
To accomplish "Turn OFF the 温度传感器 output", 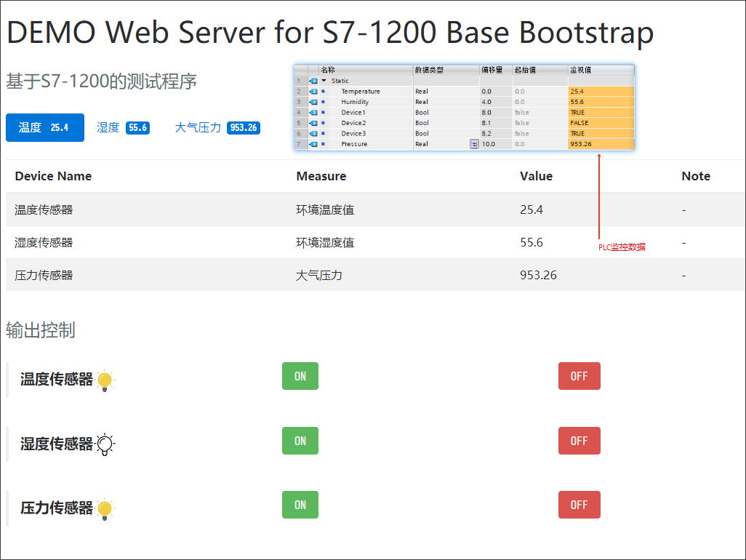I will click(x=579, y=376).
